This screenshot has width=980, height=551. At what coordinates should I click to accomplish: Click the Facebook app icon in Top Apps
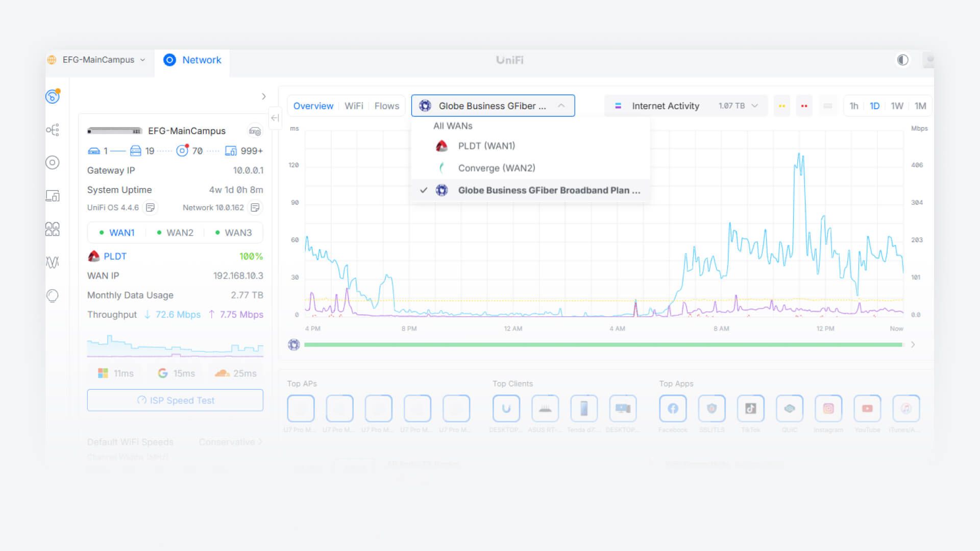pyautogui.click(x=673, y=408)
